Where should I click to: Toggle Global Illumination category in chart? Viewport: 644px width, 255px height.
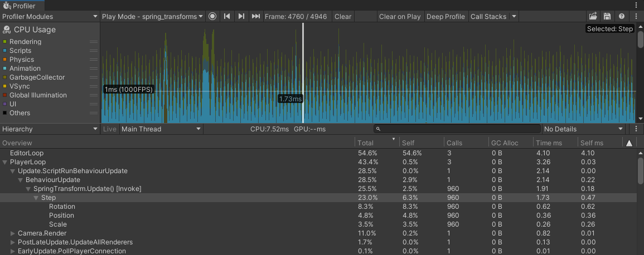tap(4, 95)
